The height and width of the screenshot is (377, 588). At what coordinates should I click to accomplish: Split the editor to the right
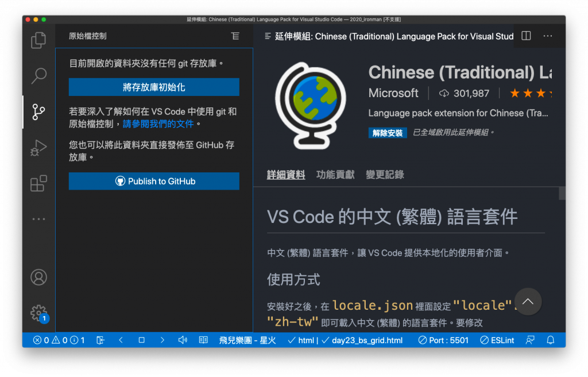click(x=526, y=36)
